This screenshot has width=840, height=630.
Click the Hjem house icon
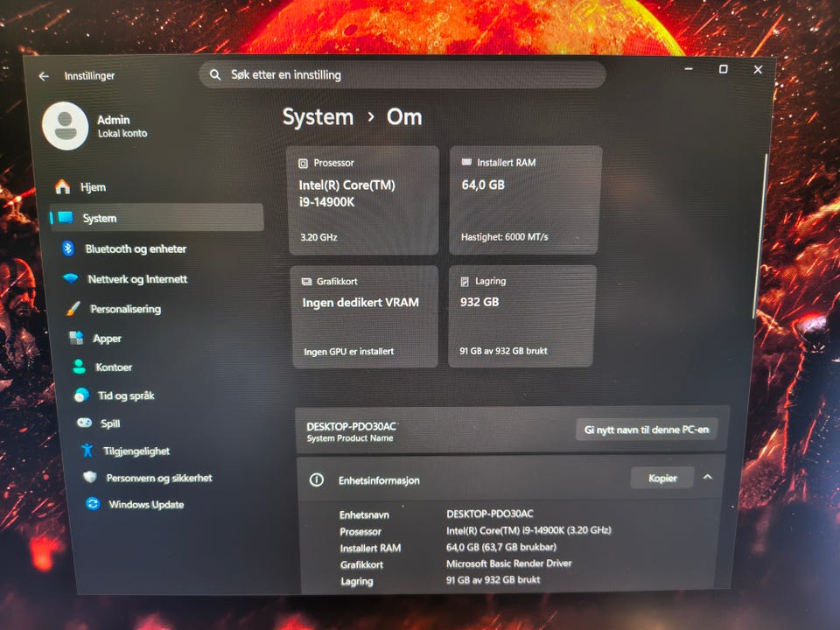click(x=63, y=186)
